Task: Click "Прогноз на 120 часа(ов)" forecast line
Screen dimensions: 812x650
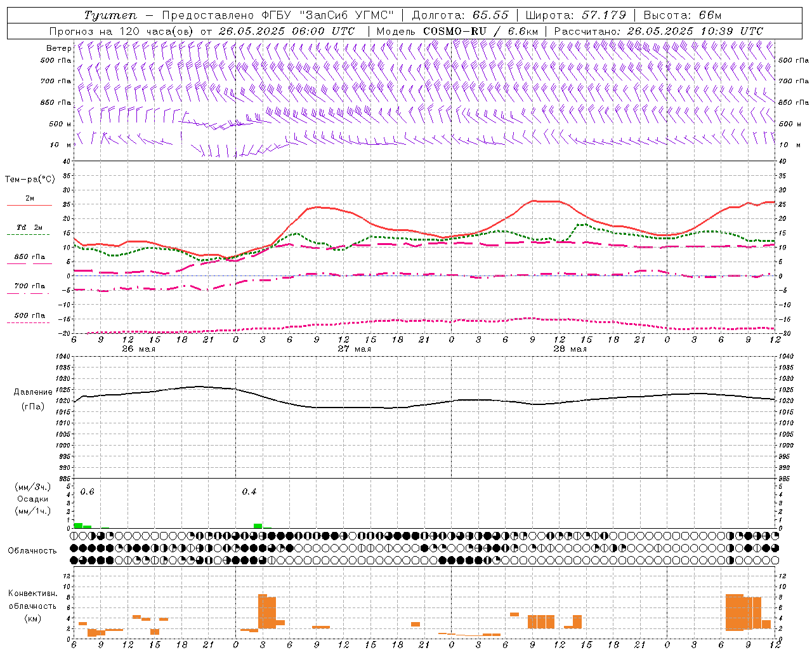Action: pos(121,31)
